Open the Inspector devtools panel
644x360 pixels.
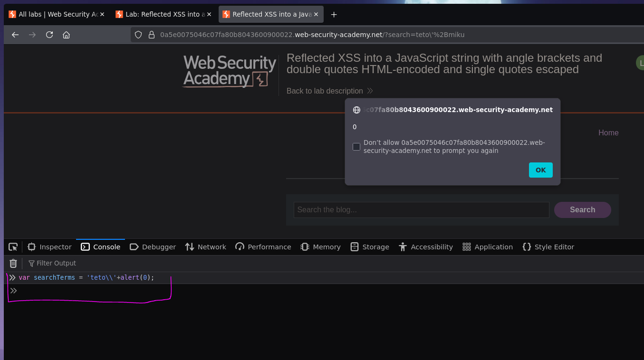[x=49, y=247]
